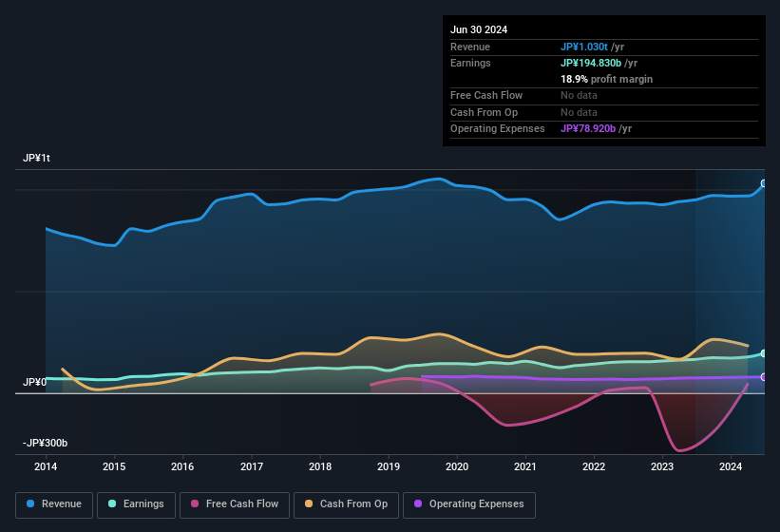
Task: Click the Earnings row label in tooltip
Action: [x=470, y=63]
